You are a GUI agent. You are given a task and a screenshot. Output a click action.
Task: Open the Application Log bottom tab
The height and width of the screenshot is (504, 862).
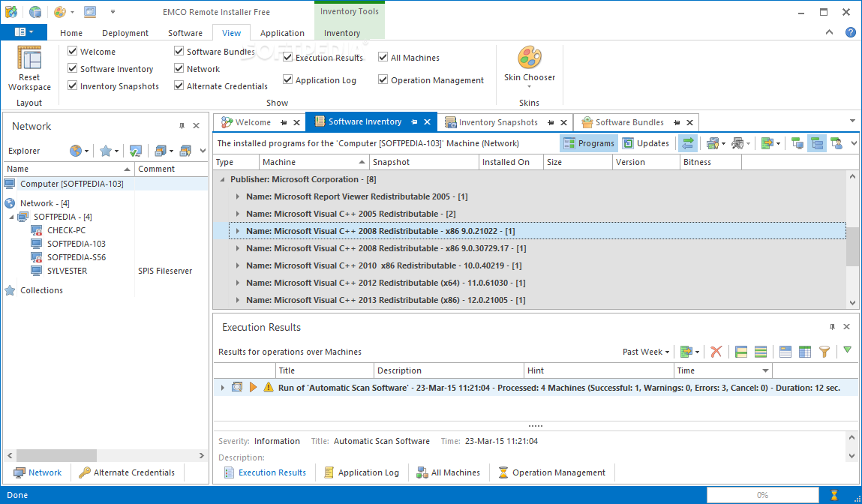point(362,472)
